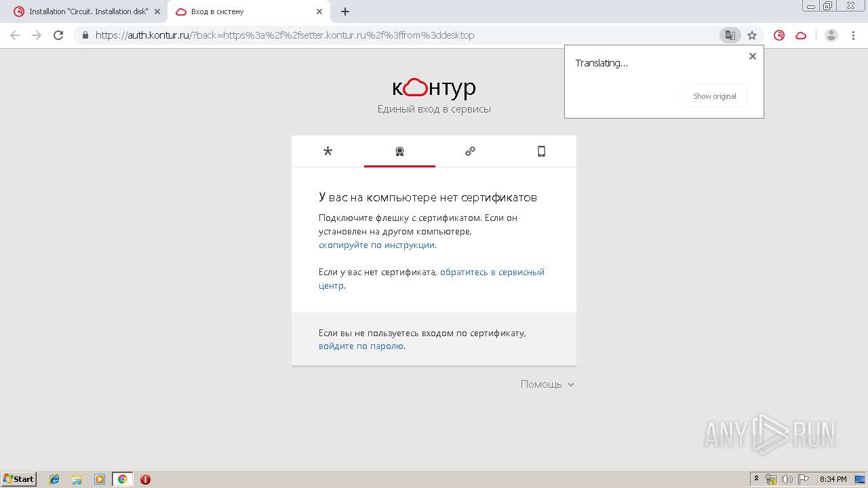Select the password login tab (asterisk icon)
The width and height of the screenshot is (868, 488).
pos(328,151)
